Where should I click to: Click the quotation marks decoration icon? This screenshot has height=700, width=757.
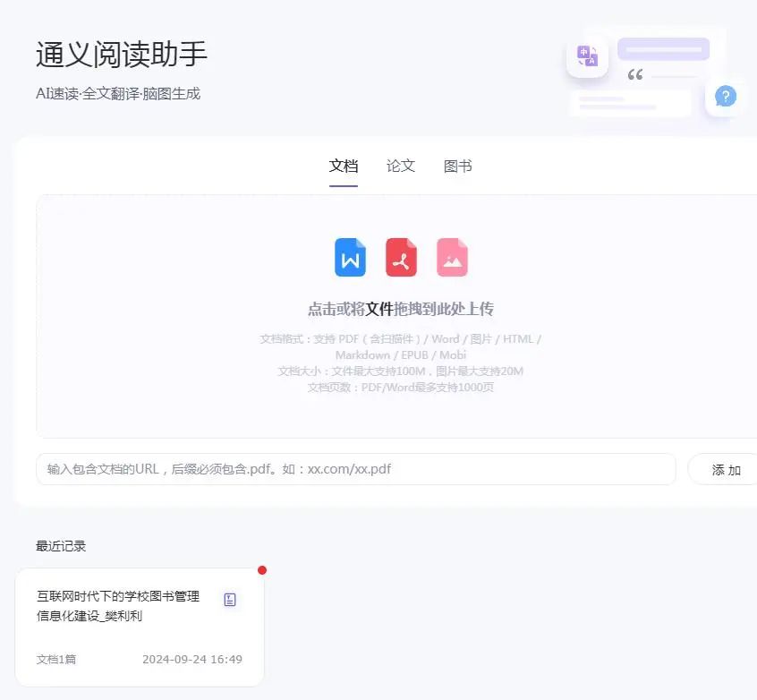click(636, 75)
